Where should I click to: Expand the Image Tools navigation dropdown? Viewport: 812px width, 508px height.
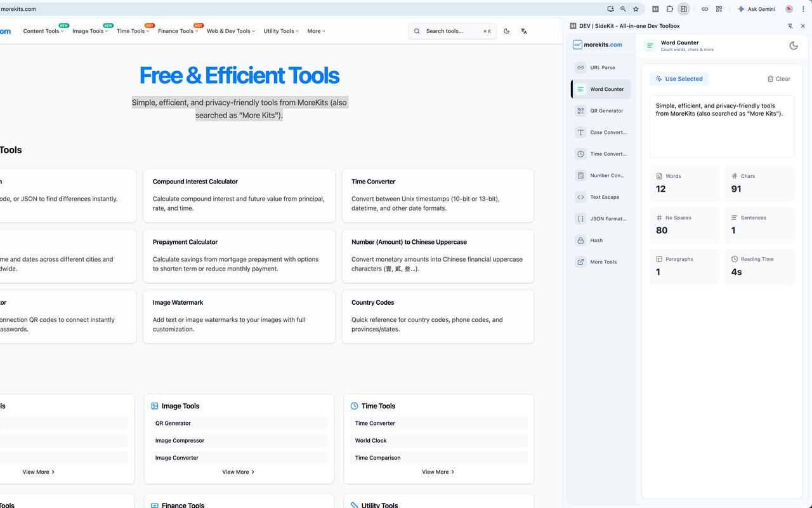[90, 31]
